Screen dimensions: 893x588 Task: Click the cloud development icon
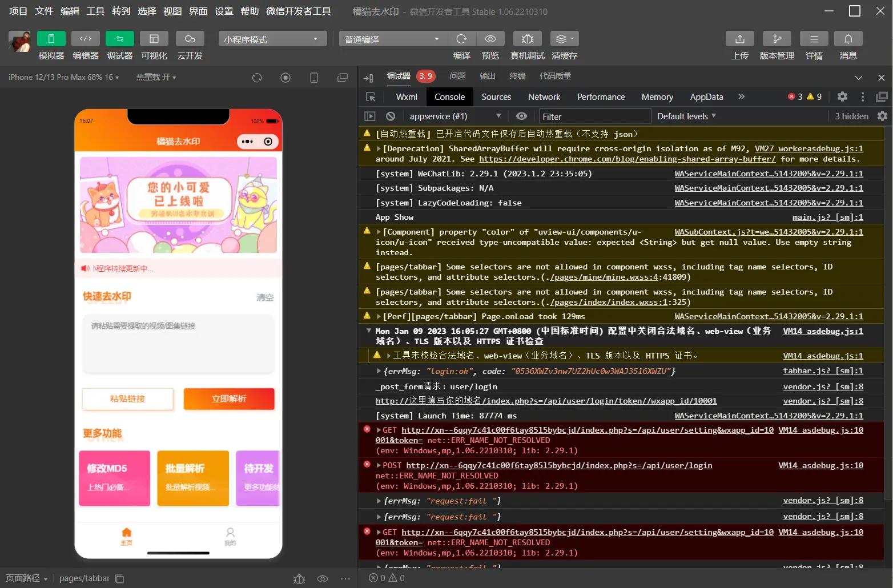point(190,39)
